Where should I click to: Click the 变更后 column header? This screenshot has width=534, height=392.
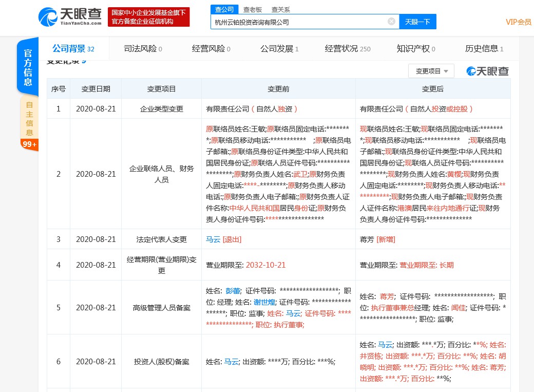(x=432, y=89)
